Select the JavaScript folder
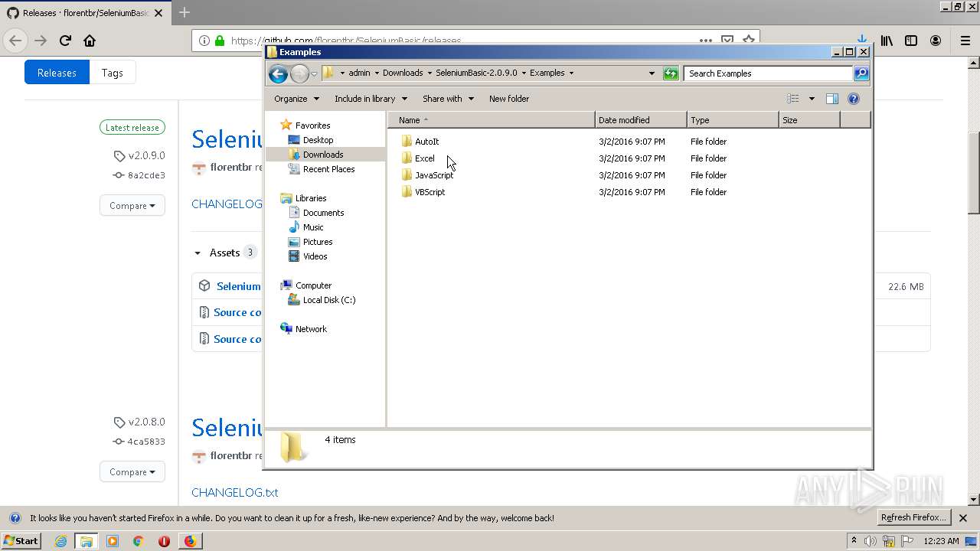 427,175
